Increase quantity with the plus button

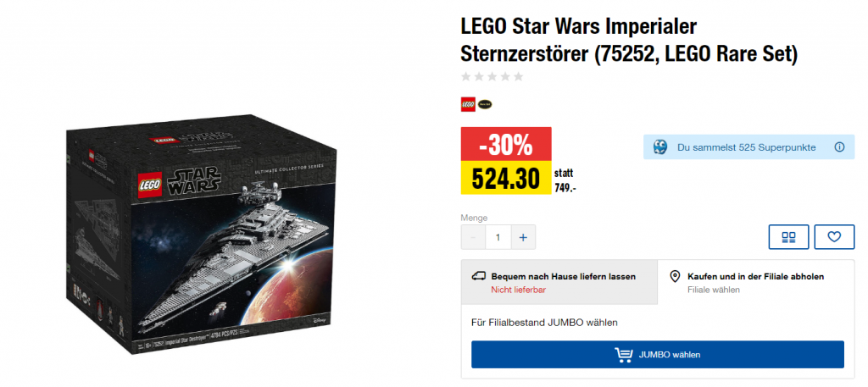coord(522,238)
